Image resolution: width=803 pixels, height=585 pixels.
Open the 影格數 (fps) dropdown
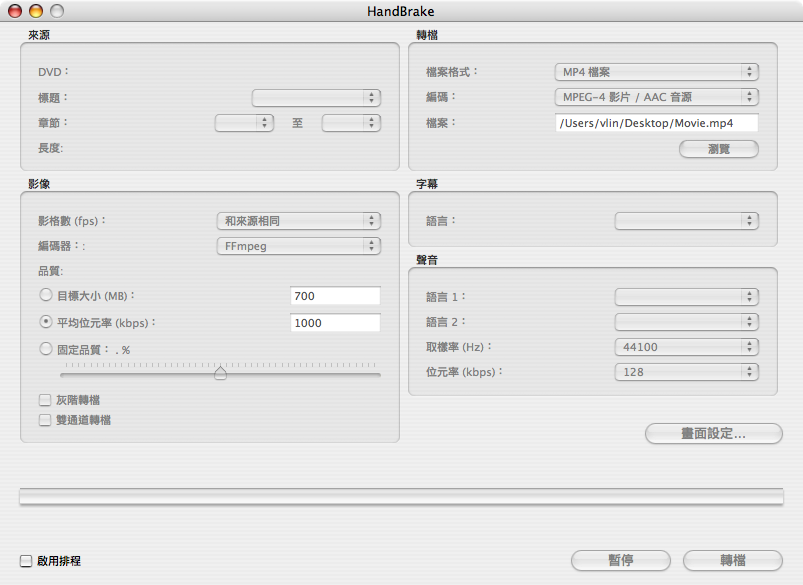tap(299, 221)
